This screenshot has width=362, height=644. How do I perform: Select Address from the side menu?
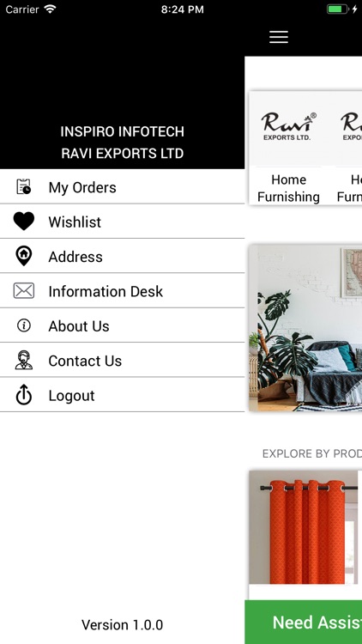pyautogui.click(x=122, y=256)
